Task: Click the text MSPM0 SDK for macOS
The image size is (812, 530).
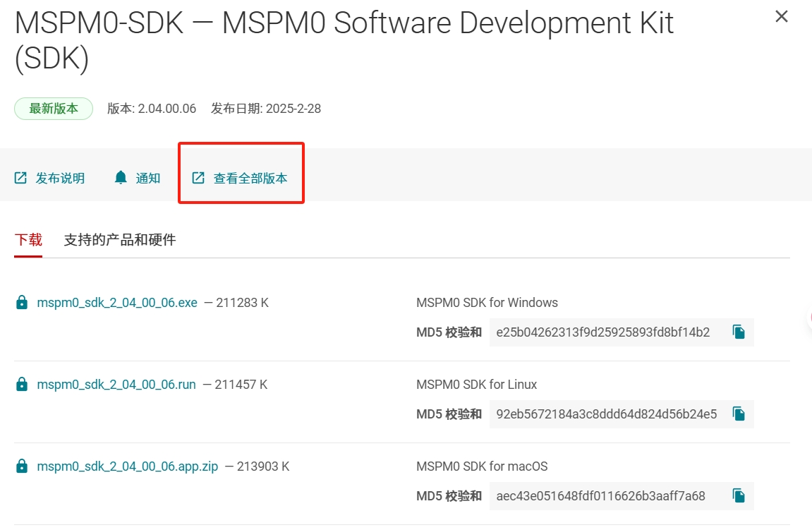Action: coord(482,466)
